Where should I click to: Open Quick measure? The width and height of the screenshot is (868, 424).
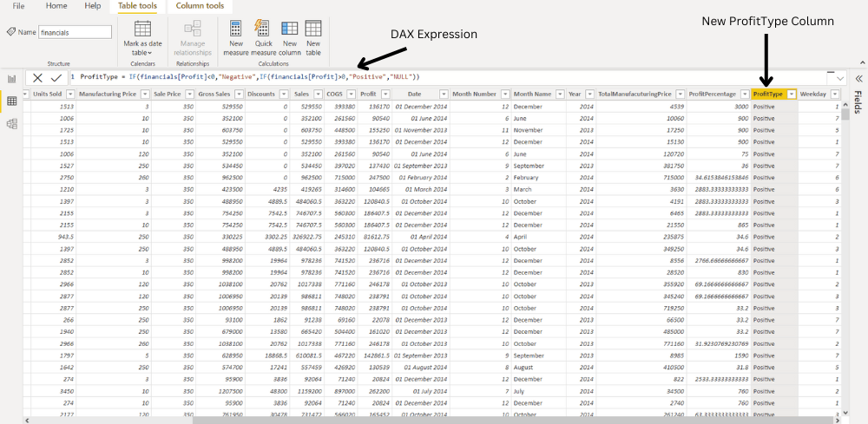click(x=263, y=38)
